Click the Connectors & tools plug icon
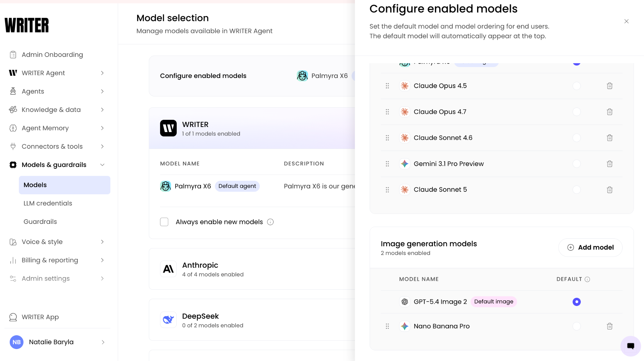The width and height of the screenshot is (644, 361). click(x=13, y=146)
